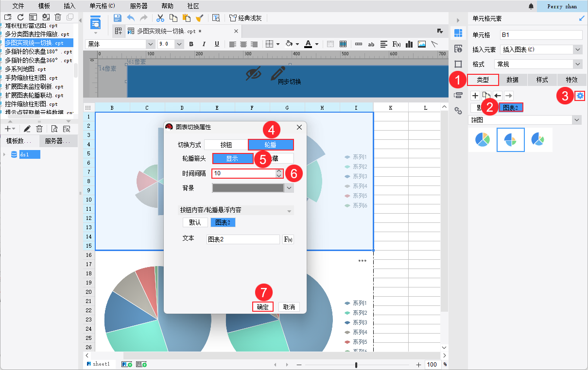Expand the ds1 dataset tree node
Viewport: 588px width, 370px height.
click(x=5, y=154)
